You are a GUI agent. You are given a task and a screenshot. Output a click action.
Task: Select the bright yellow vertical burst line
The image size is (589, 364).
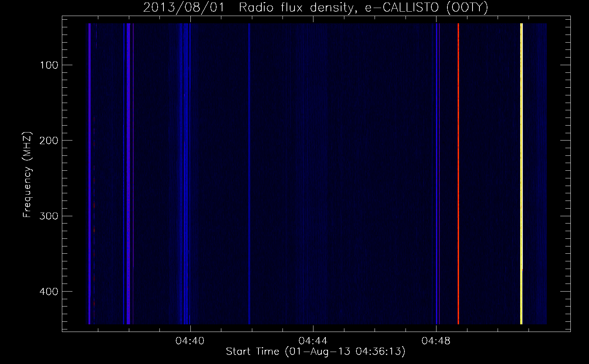pyautogui.click(x=521, y=174)
